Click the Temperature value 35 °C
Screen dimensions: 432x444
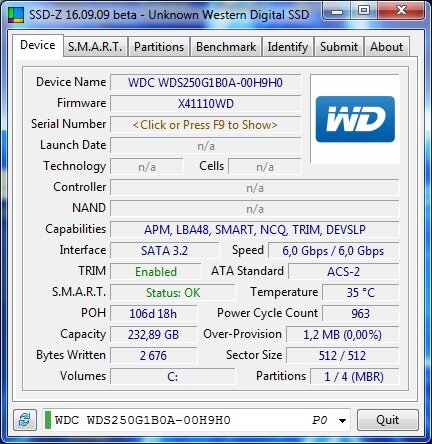361,293
